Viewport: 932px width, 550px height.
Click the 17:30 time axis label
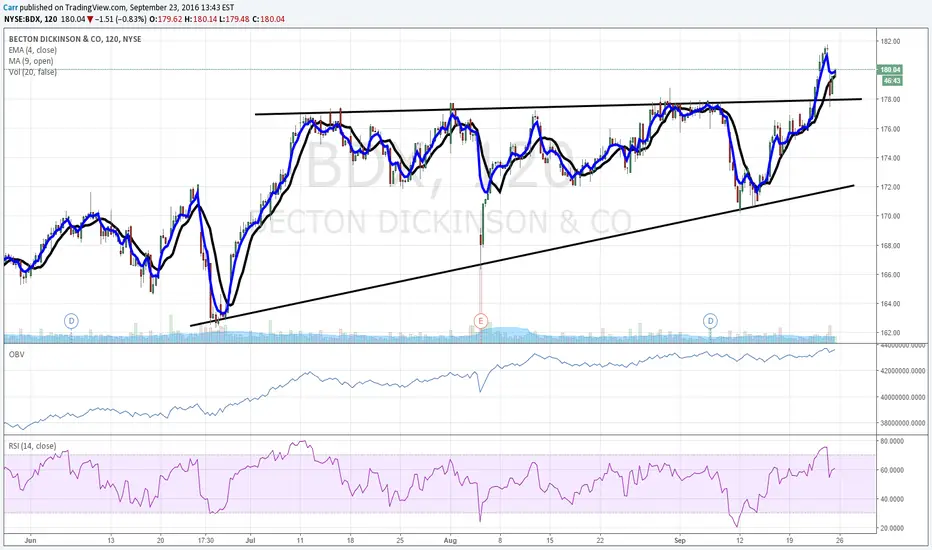(206, 540)
